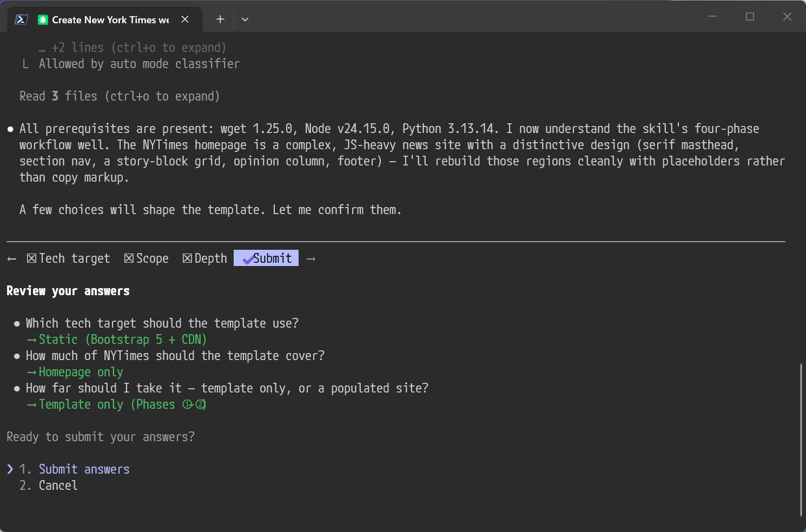The height and width of the screenshot is (532, 806).
Task: Click the 'All prerequisites are present' message
Action: [x=402, y=153]
